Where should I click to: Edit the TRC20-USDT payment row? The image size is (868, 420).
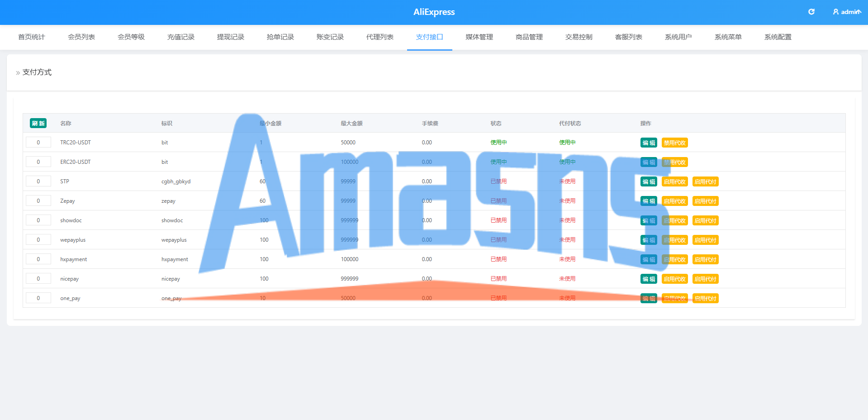tap(649, 143)
